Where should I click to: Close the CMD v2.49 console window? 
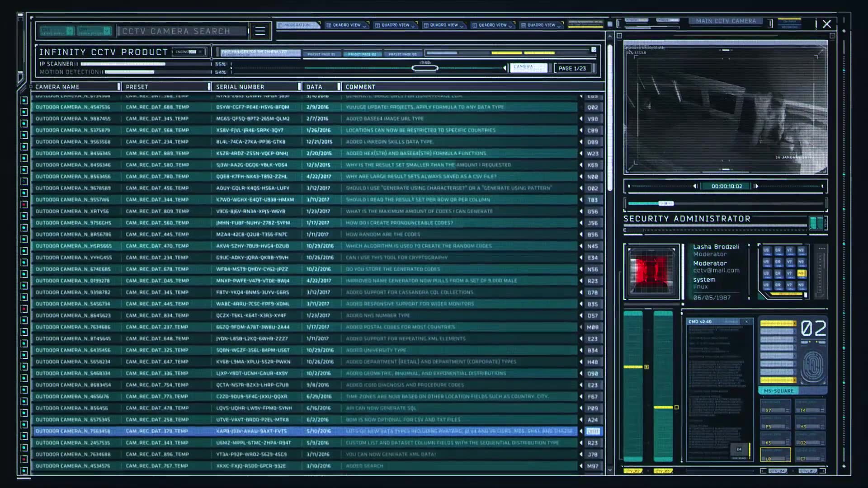click(x=747, y=322)
